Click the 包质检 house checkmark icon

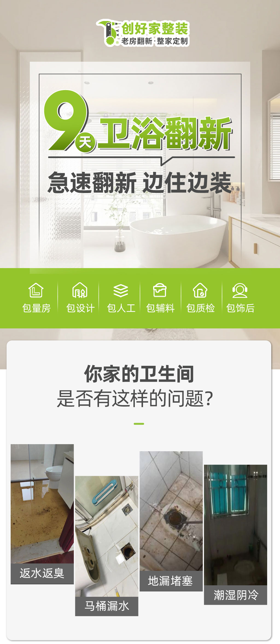[x=200, y=290]
